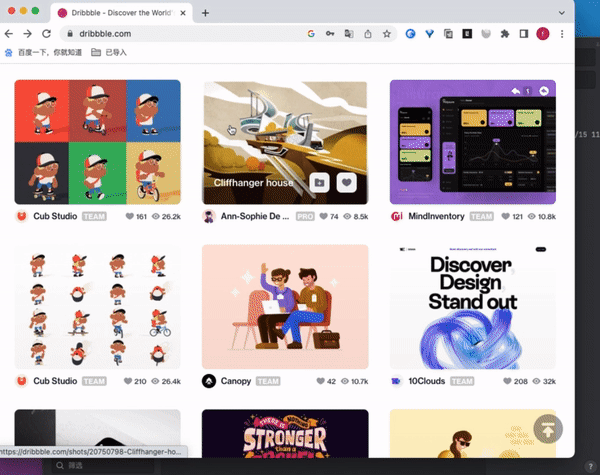The width and height of the screenshot is (600, 475).
Task: Open Ann-Sophie De profile link
Action: [x=255, y=217]
